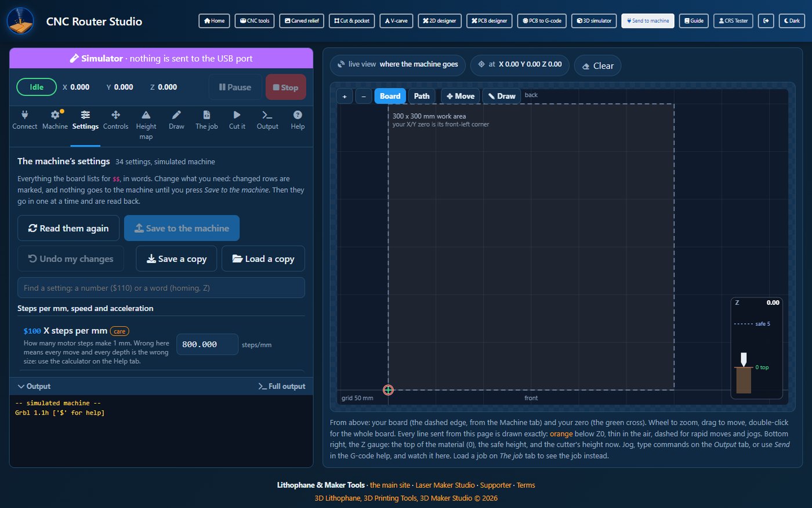The height and width of the screenshot is (508, 812).
Task: Click the CNC Router Studio logo
Action: (x=20, y=21)
